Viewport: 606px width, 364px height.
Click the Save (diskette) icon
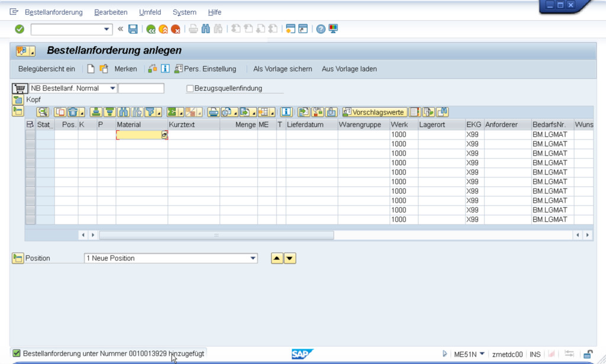pos(133,29)
